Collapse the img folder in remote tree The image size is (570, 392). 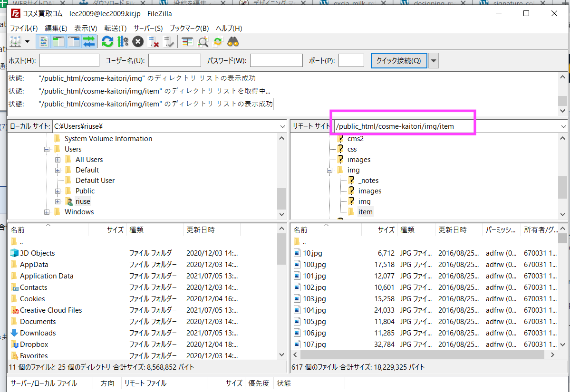329,170
